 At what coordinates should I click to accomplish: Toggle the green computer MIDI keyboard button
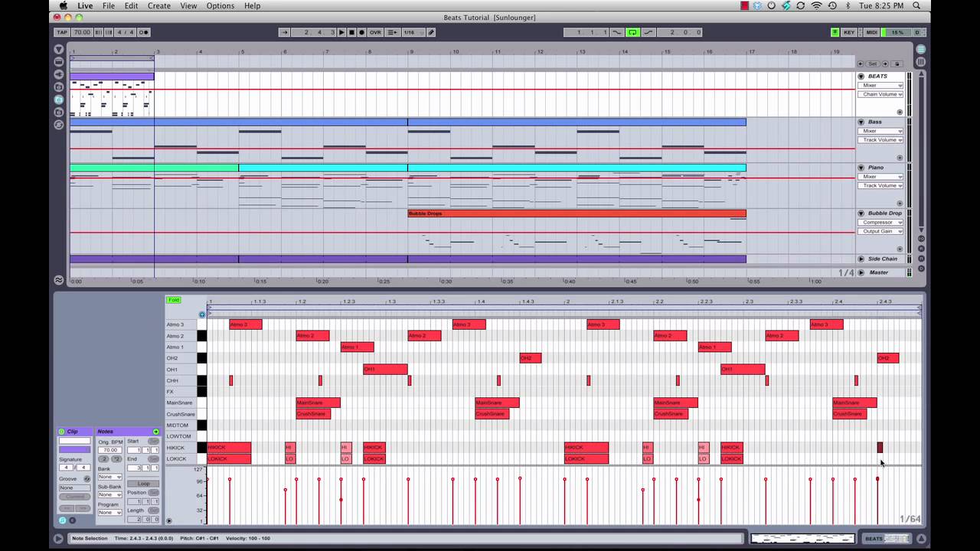(x=835, y=32)
